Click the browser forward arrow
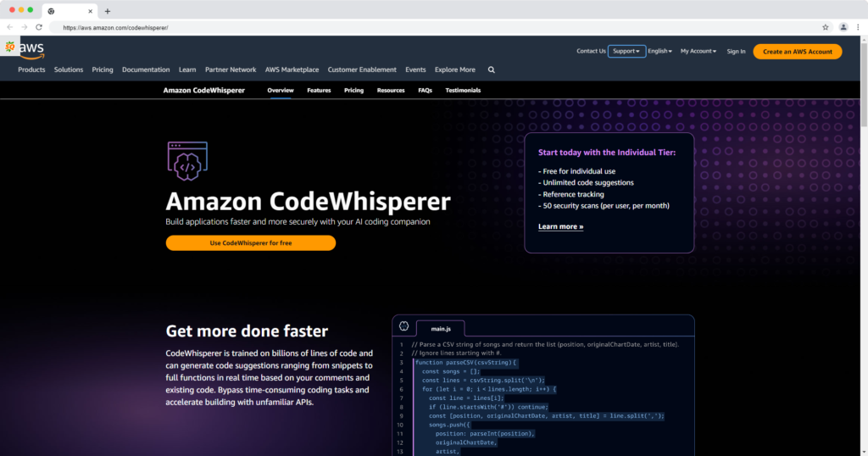Screen dimensions: 868x456 point(25,27)
